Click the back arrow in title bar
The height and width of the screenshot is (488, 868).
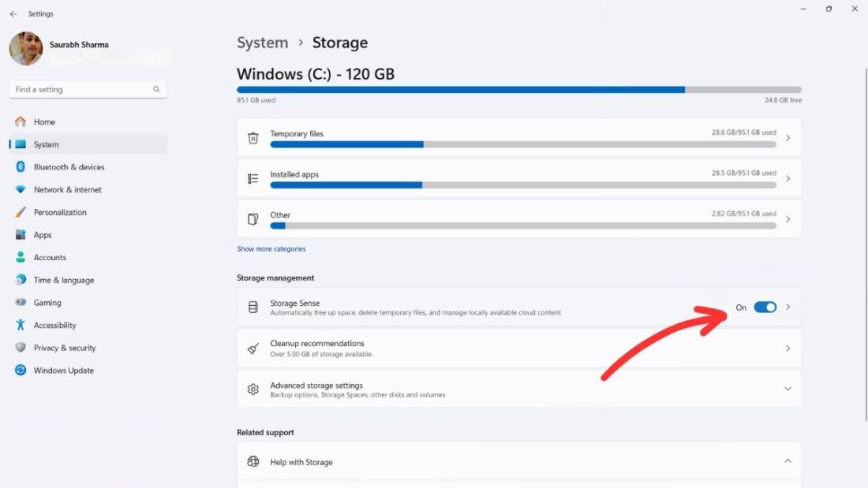pos(13,14)
